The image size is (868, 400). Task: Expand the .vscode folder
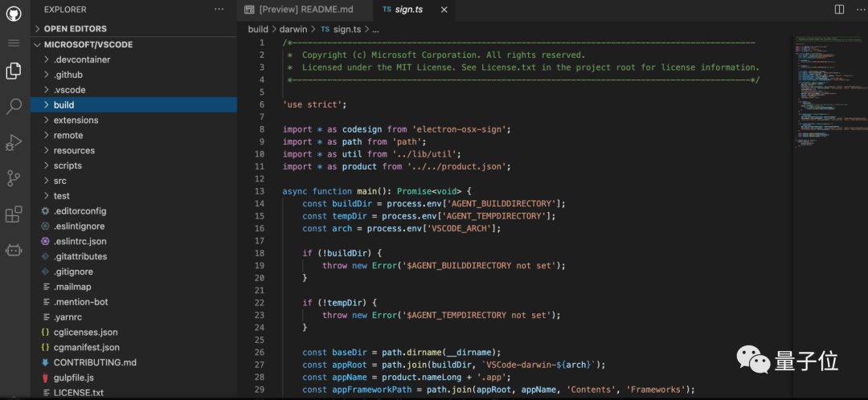tap(133, 90)
